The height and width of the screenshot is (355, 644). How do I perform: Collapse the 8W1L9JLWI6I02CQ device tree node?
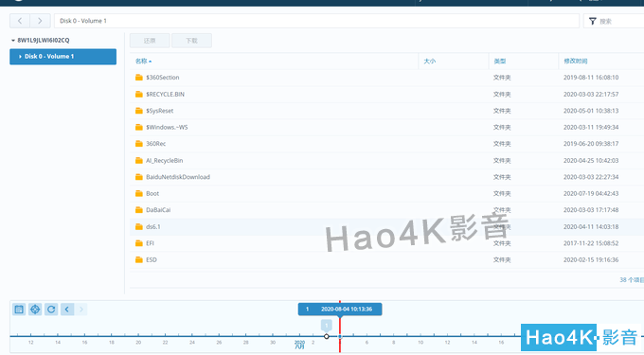click(13, 40)
